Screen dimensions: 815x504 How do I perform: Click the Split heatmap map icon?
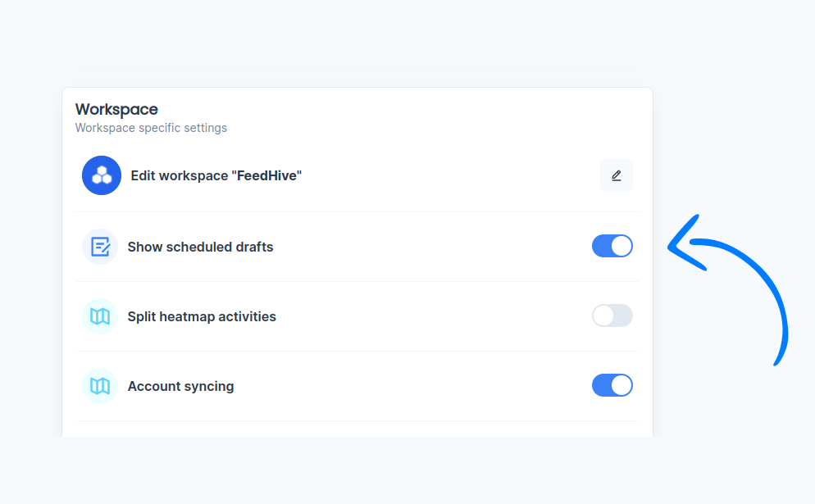100,316
